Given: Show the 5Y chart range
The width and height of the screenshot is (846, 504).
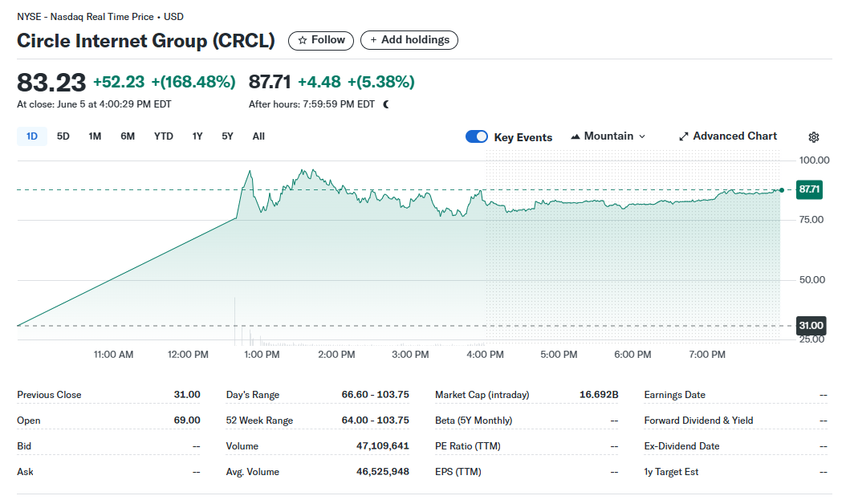Looking at the screenshot, I should (228, 136).
